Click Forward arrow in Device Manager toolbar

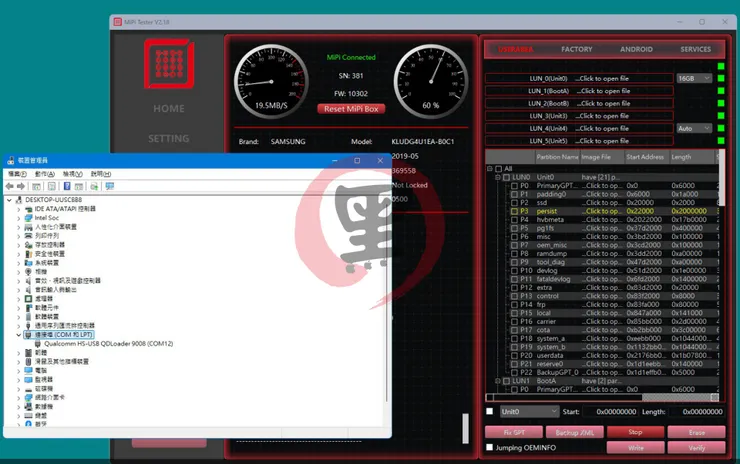click(x=21, y=186)
